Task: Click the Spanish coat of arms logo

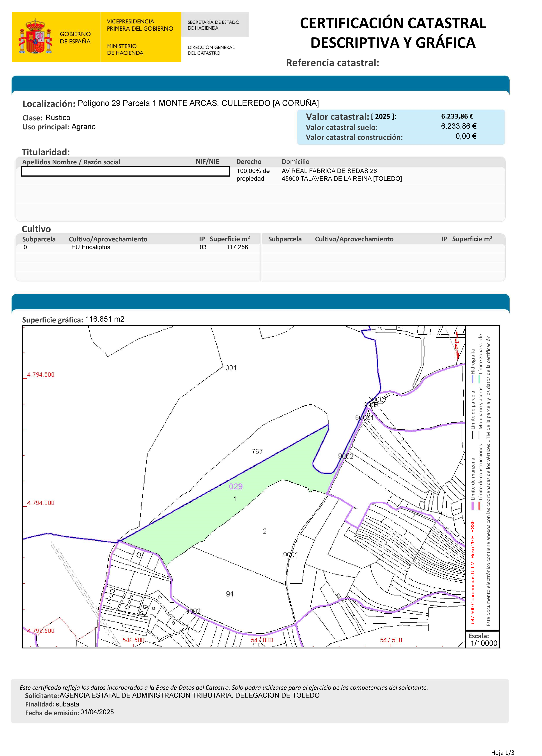Action: coord(36,37)
